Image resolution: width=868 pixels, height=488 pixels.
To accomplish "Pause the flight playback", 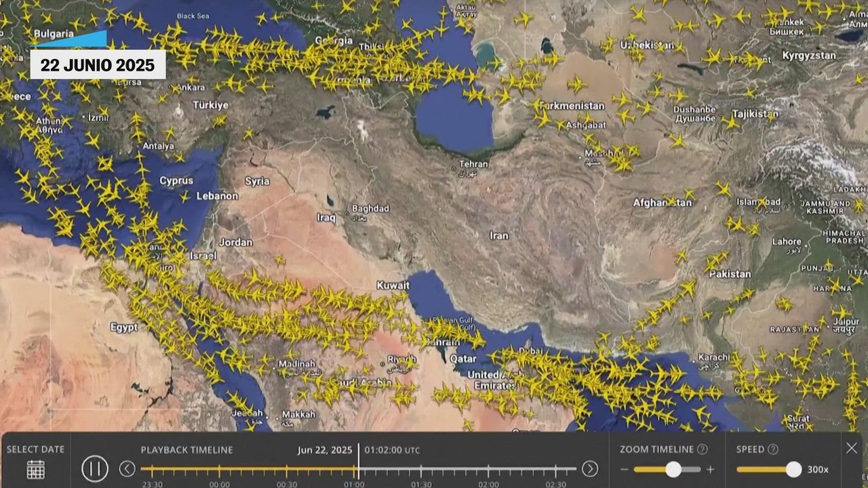I will point(95,468).
